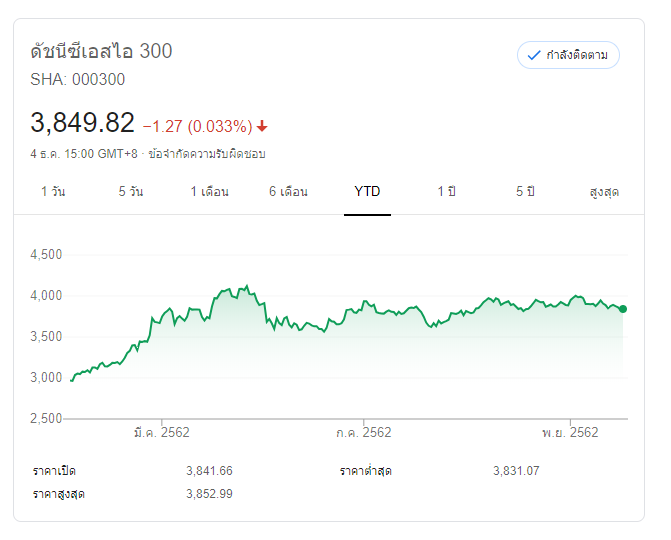View the 5 ปี chart range
Viewport: 671px width, 540px height.
[525, 191]
